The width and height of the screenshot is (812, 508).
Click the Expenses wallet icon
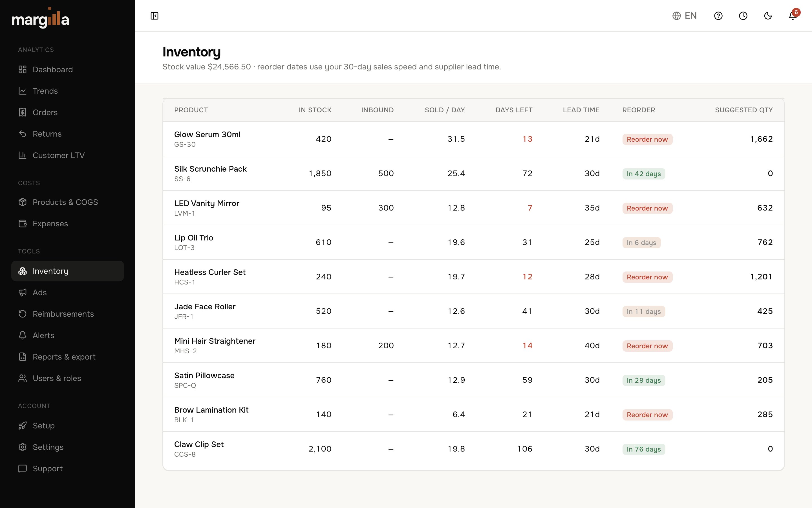click(x=23, y=224)
